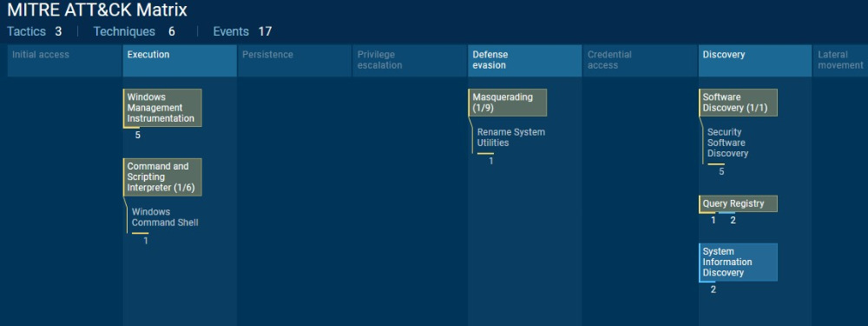Click event count 2 under System Information Discovery

coord(713,289)
